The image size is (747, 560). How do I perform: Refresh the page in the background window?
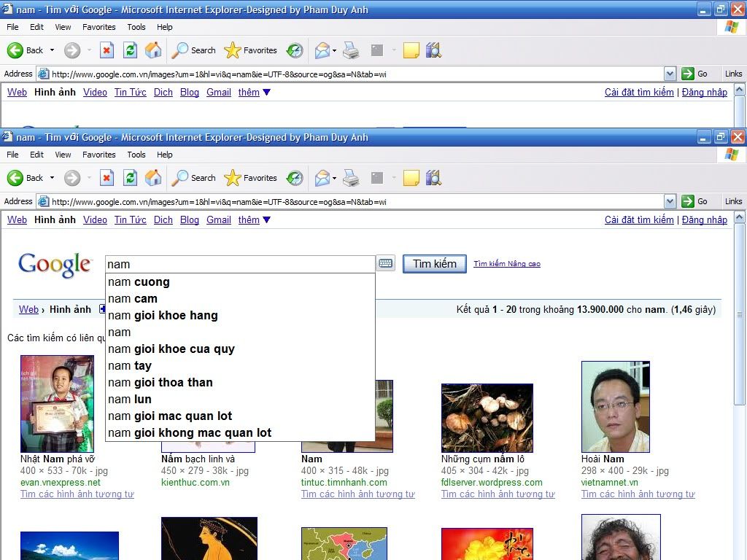click(130, 50)
